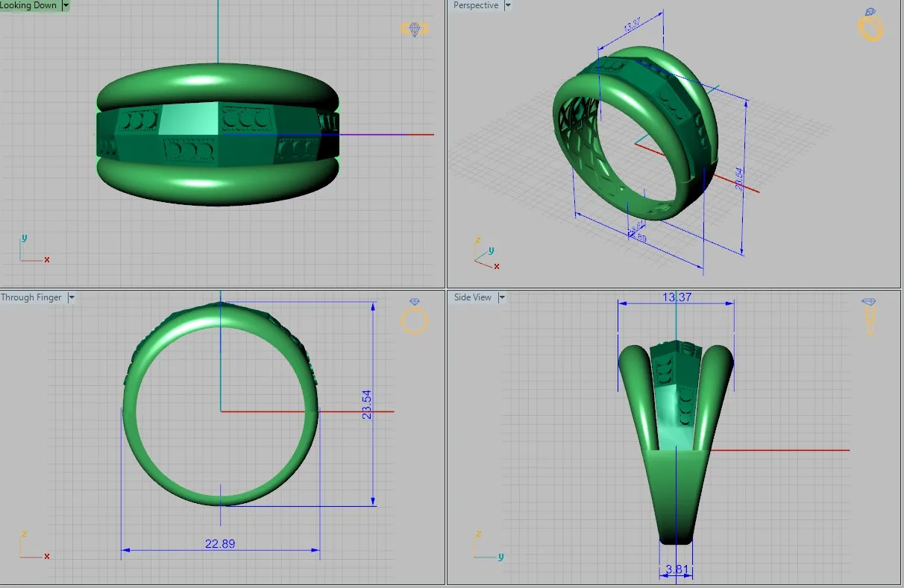Select the 23.54 height dimension in Through Finger
The width and height of the screenshot is (904, 588).
tap(366, 405)
